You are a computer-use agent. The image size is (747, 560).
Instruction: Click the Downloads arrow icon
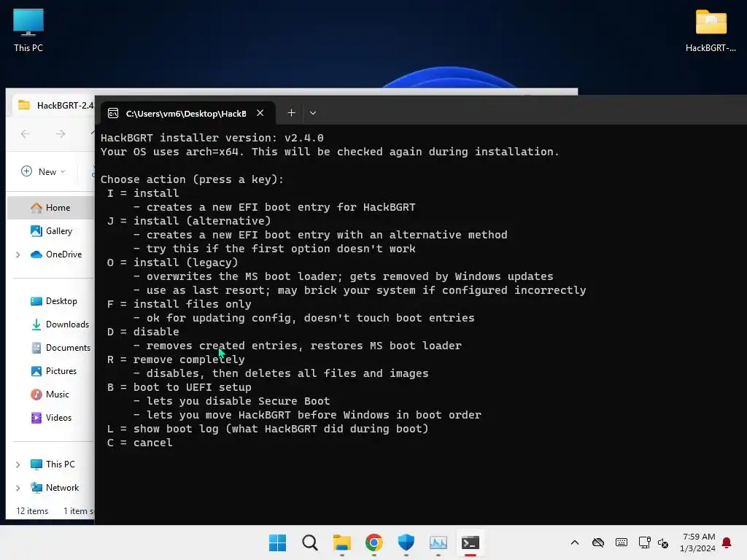36,324
